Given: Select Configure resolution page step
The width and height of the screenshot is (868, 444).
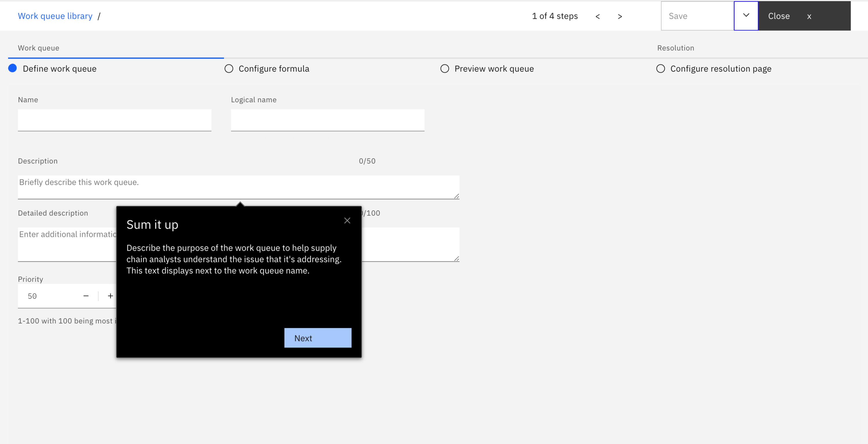Looking at the screenshot, I should 720,69.
